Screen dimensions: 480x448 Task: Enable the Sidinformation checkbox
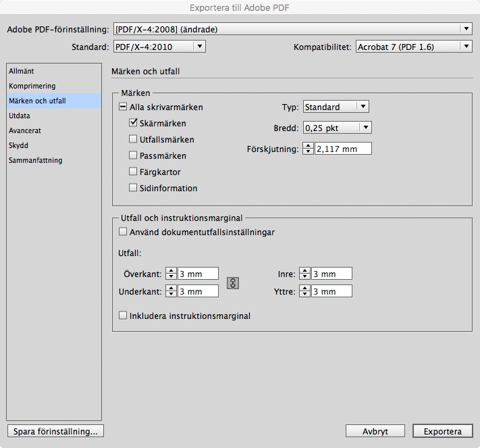(x=133, y=188)
